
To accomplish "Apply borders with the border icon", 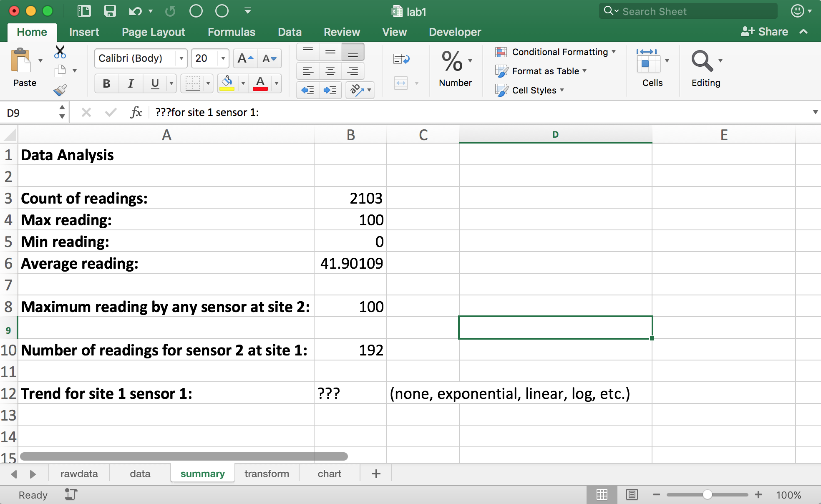I will click(x=193, y=83).
